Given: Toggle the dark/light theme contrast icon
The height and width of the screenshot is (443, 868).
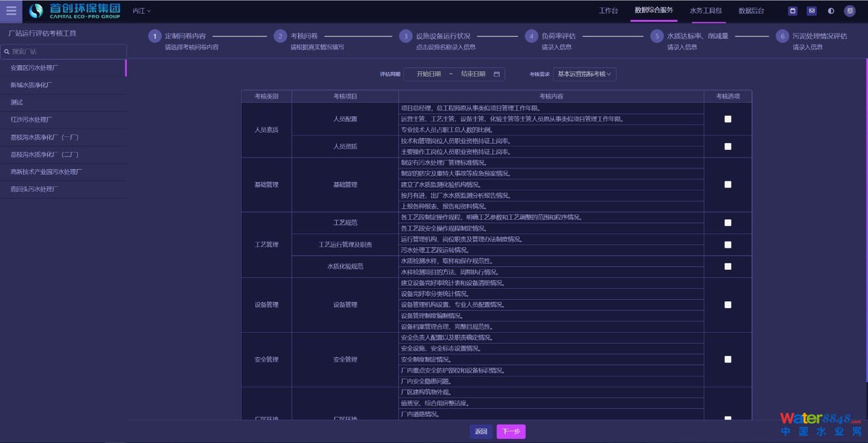Looking at the screenshot, I should [830, 11].
